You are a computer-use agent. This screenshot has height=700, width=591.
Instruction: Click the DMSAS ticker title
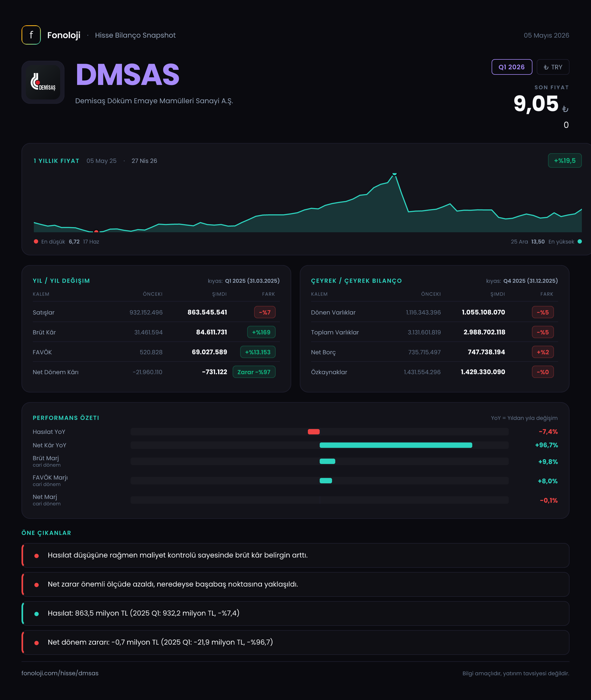(x=128, y=74)
